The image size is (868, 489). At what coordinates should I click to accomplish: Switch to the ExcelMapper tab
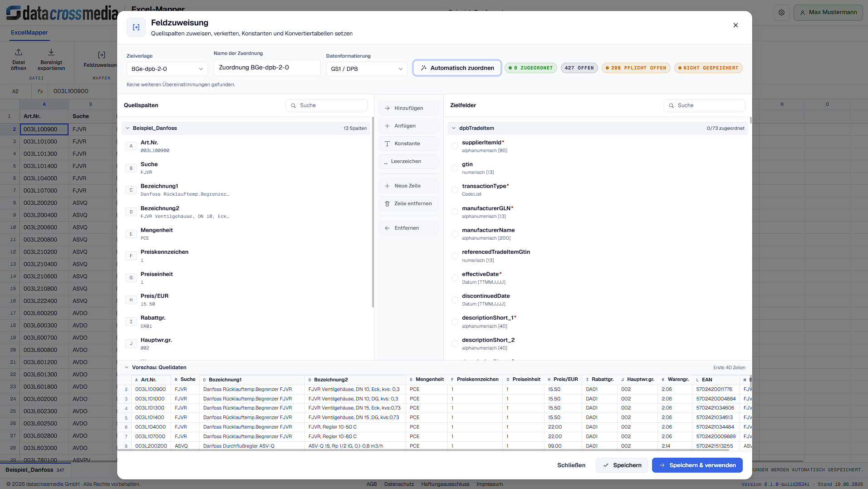[x=29, y=33]
